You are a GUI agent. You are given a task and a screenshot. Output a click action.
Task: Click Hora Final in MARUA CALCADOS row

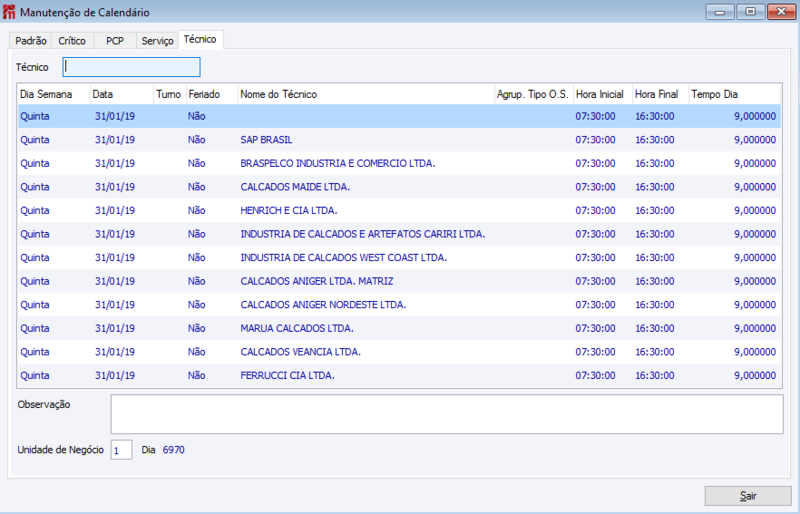(655, 328)
